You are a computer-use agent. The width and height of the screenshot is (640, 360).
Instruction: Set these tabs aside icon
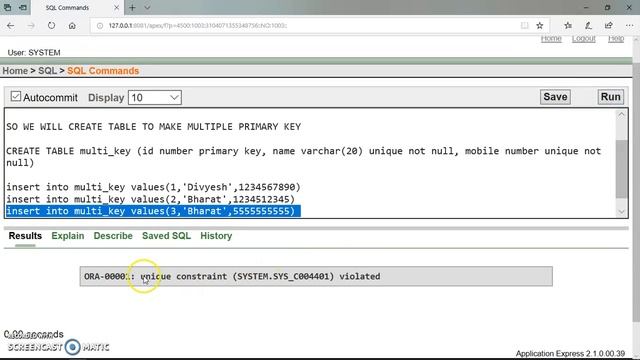23,7
